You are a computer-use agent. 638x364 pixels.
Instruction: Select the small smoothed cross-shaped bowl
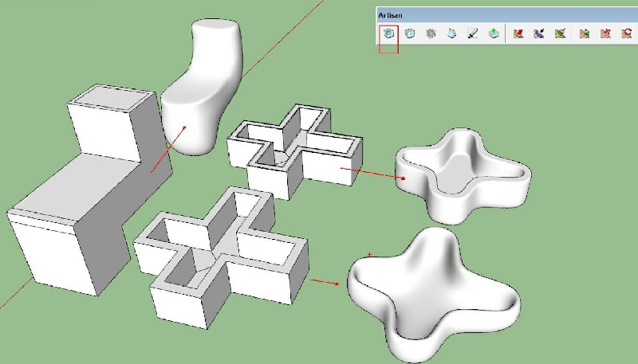point(463,175)
